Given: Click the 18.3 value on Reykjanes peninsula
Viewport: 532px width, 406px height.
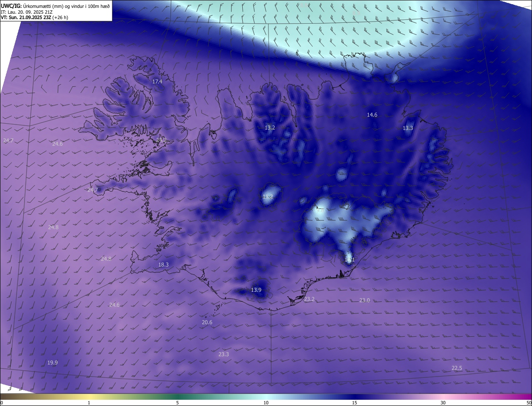Looking at the screenshot, I should pos(163,264).
